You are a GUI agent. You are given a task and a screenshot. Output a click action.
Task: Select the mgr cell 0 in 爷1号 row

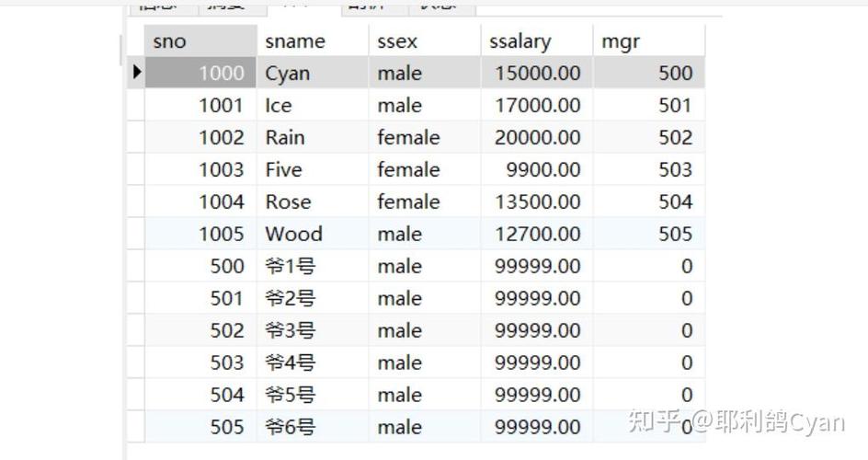click(649, 266)
